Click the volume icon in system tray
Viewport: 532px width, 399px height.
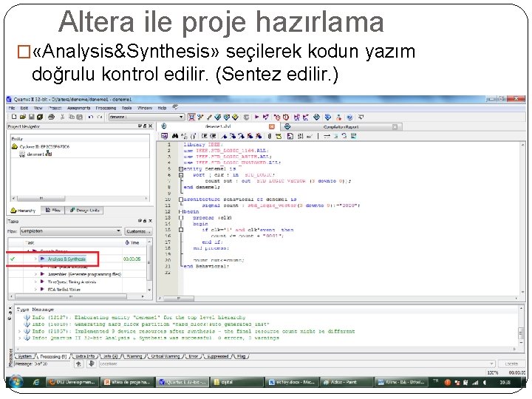485,383
